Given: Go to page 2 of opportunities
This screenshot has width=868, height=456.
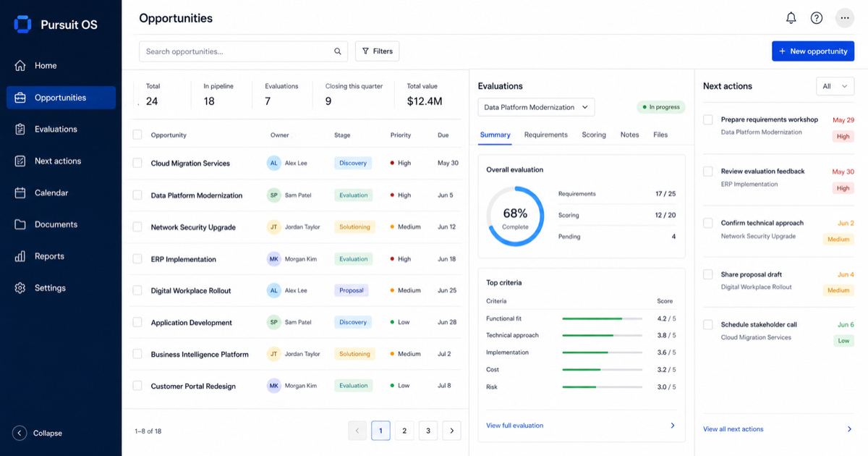Looking at the screenshot, I should point(404,431).
